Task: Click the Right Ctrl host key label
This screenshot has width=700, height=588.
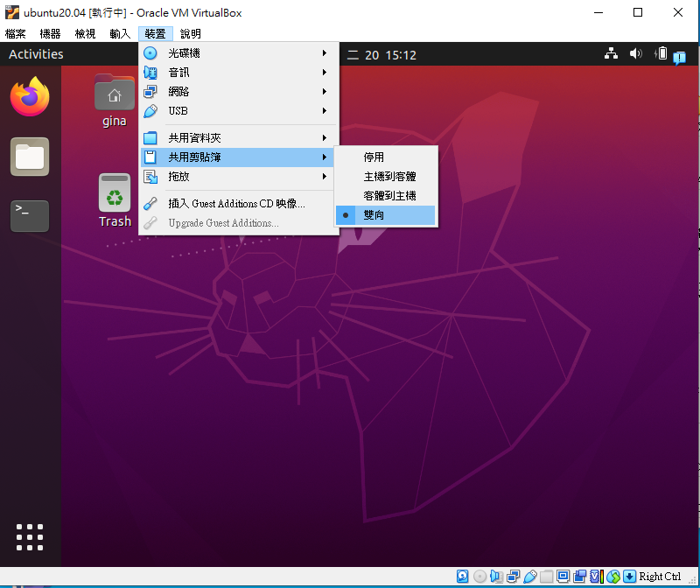Action: pos(660,577)
